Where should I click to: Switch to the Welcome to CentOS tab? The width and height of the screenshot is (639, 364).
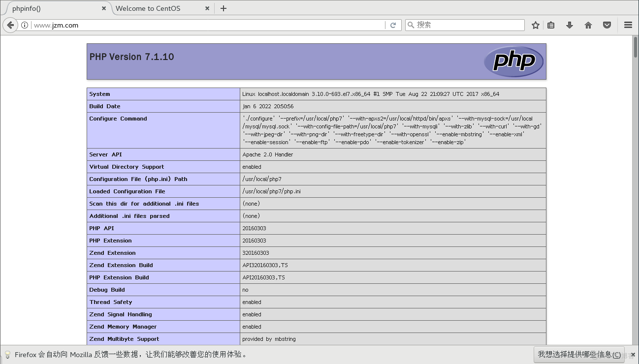[x=162, y=8]
